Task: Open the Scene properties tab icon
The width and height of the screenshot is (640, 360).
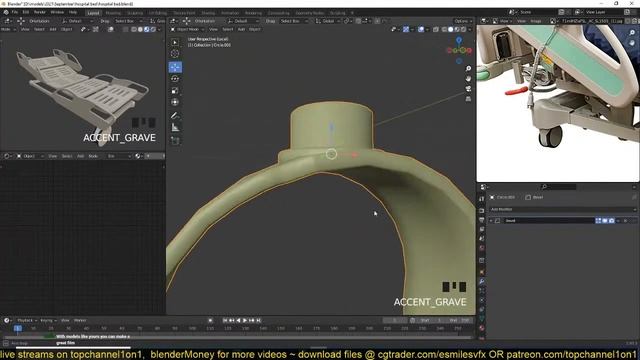Action: click(482, 239)
